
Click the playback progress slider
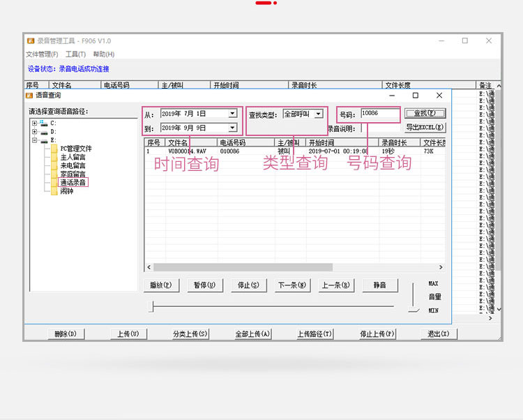272,306
